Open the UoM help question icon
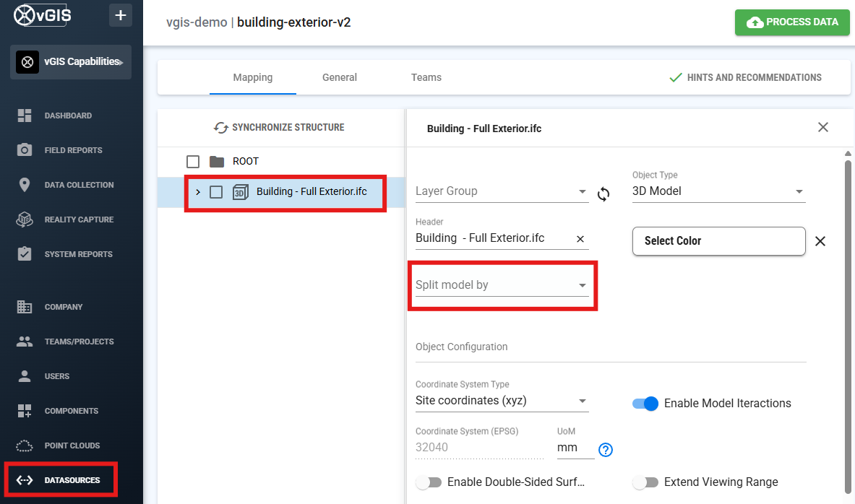 pos(606,450)
